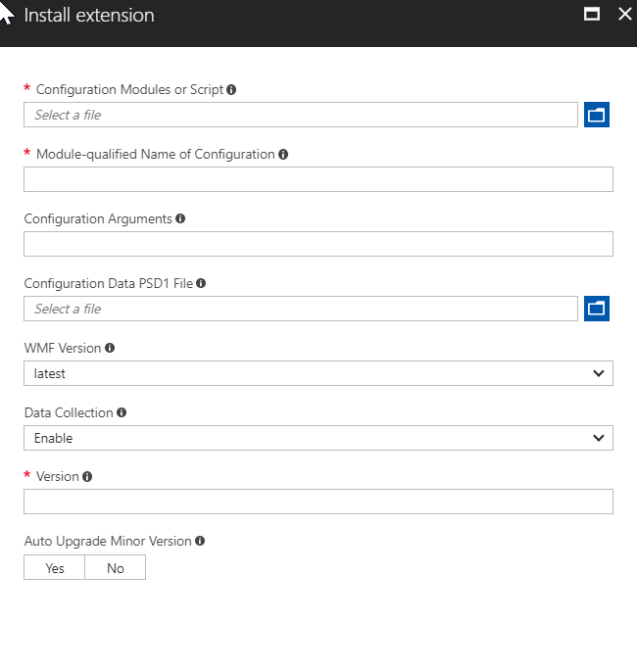Click info icon next to Auto Upgrade Minor Version
The height and width of the screenshot is (672, 637).
click(x=200, y=541)
